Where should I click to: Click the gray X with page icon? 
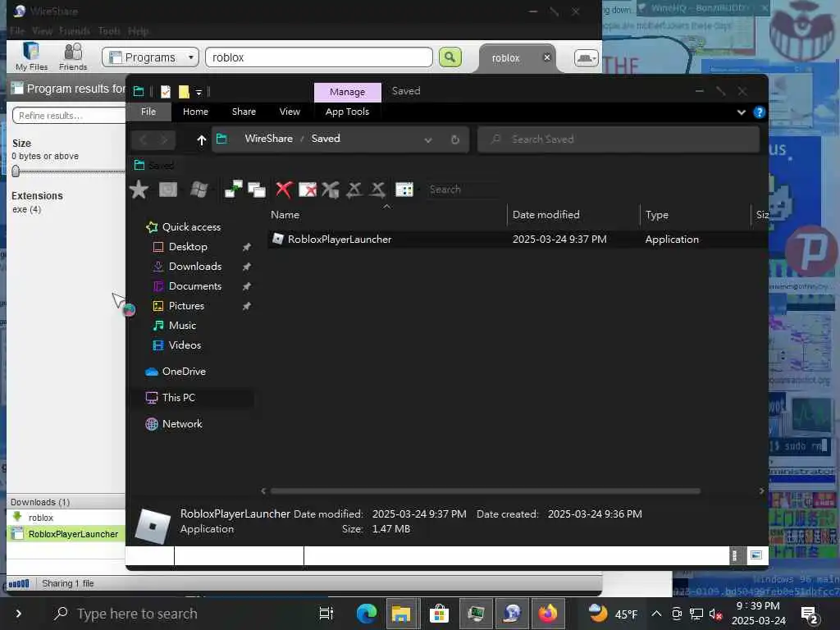331,189
